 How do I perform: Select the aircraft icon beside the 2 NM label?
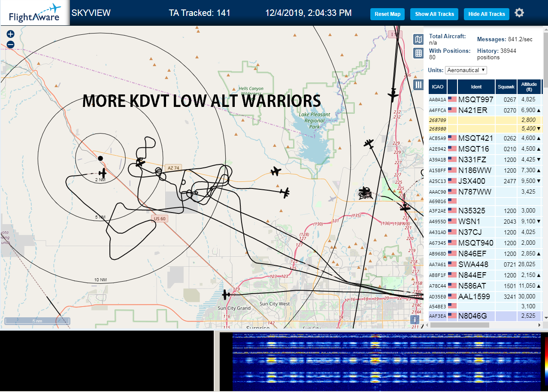point(102,173)
